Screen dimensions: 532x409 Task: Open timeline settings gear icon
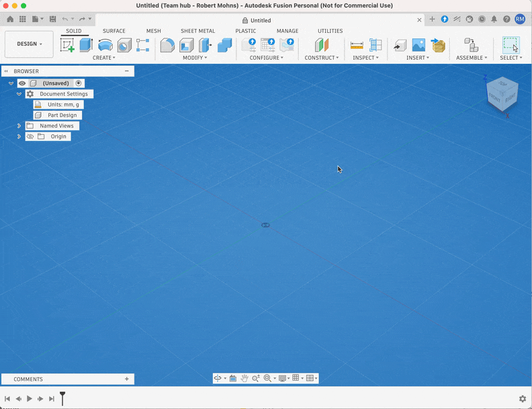pos(523,399)
